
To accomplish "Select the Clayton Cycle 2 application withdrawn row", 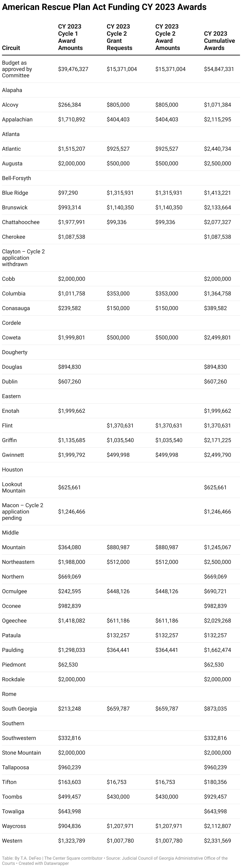I will (23, 258).
